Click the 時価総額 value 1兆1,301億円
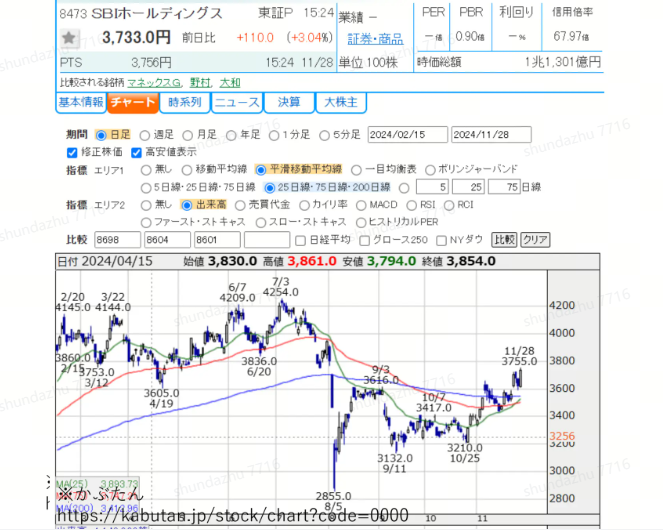Image resolution: width=663 pixels, height=530 pixels. [562, 62]
